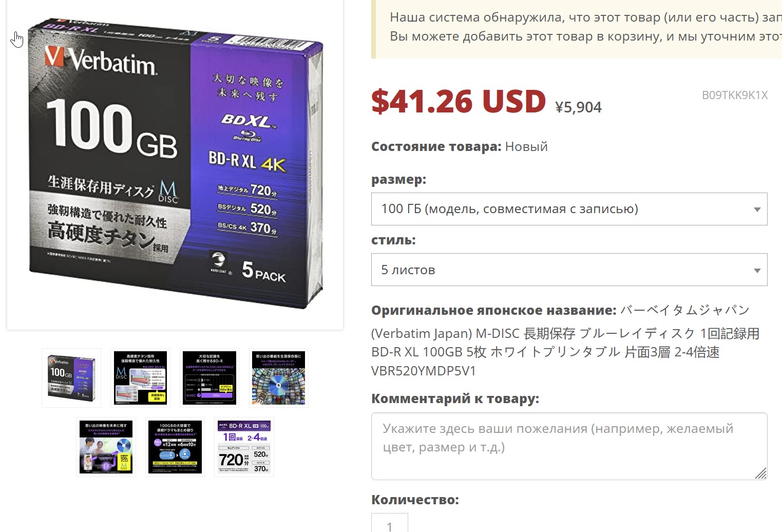This screenshot has width=782, height=532.
Task: Click the yellow system notice banner
Action: (577, 29)
